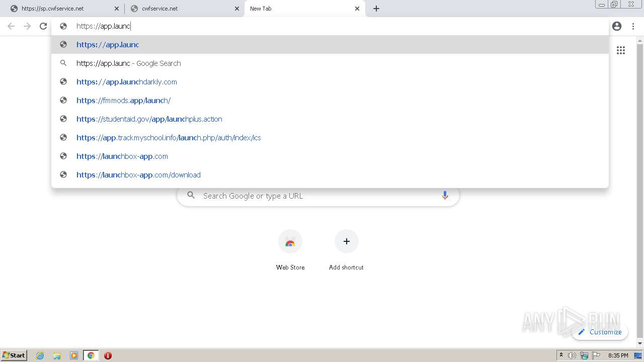Select suggestion https://app.launchdarkly.com
The width and height of the screenshot is (644, 362).
[x=330, y=82]
